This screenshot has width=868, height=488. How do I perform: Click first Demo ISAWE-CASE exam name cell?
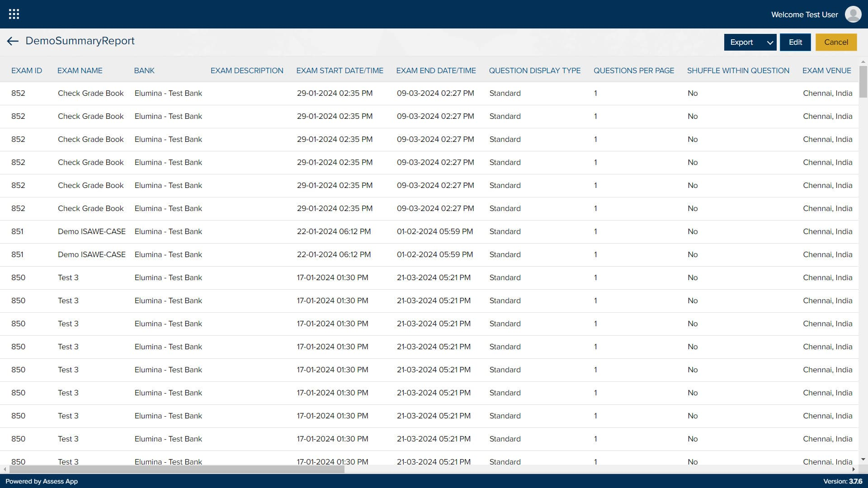pos(92,231)
